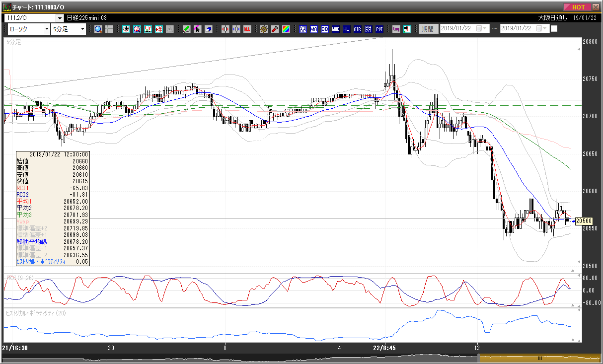Toggle the PVT indicator button
The height and width of the screenshot is (364, 603).
point(379,29)
